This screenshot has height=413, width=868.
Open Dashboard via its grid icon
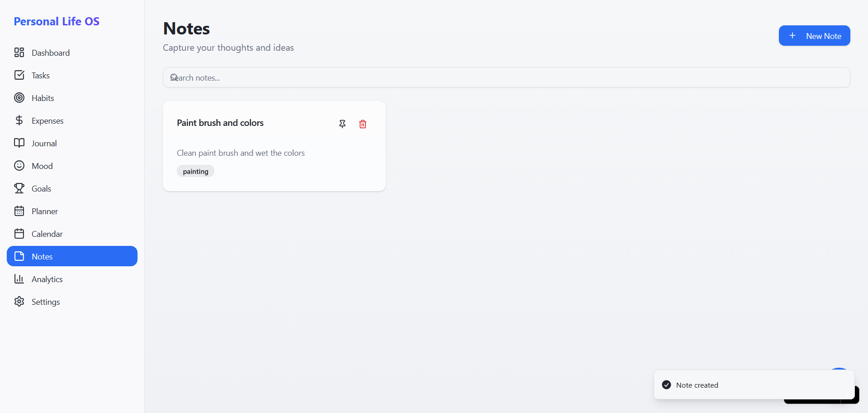coord(19,53)
